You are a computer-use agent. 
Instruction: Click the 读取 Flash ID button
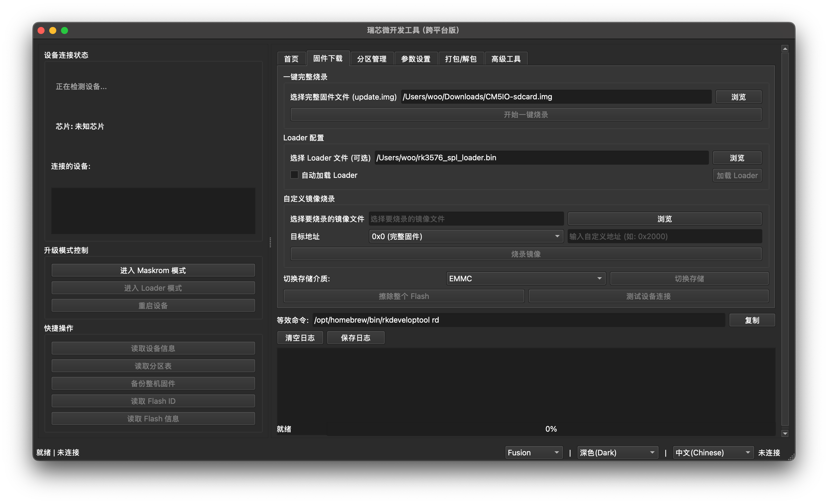[x=153, y=401]
